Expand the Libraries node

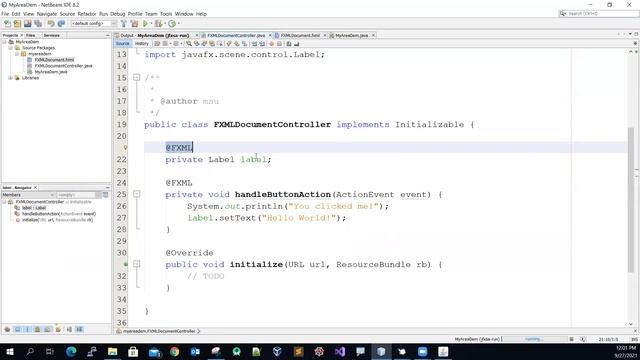coord(11,78)
